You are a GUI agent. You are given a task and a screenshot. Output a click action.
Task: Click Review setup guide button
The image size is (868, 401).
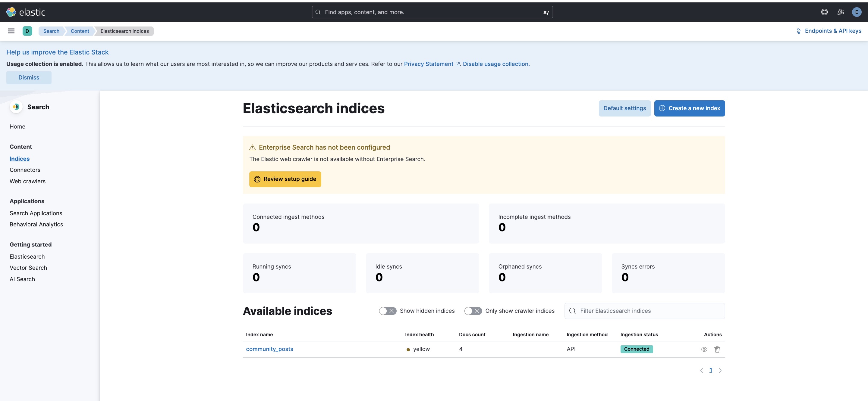[285, 179]
